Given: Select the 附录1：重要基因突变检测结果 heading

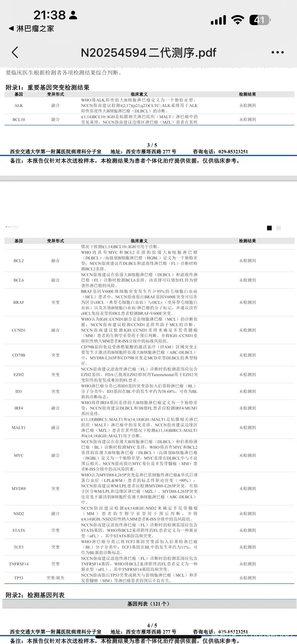Looking at the screenshot, I should (x=48, y=88).
